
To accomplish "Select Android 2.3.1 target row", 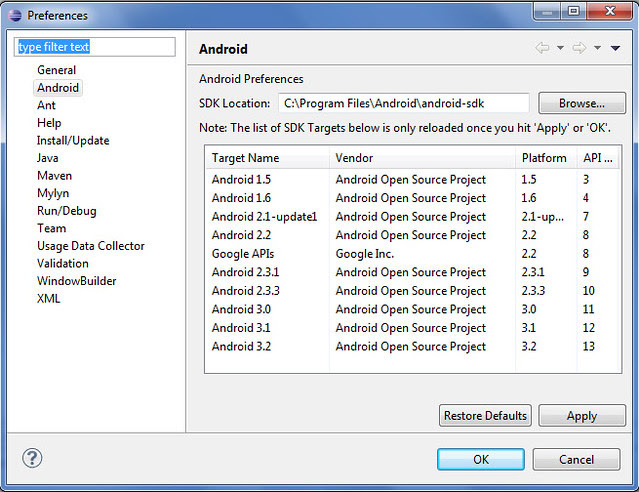I will click(x=413, y=272).
